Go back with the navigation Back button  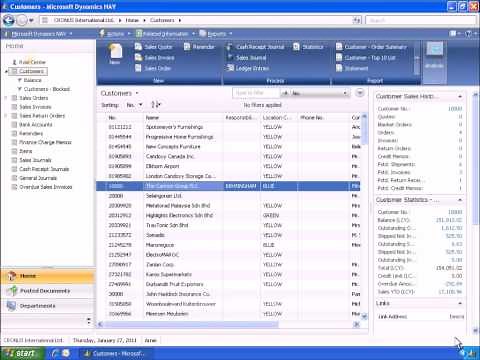9,20
